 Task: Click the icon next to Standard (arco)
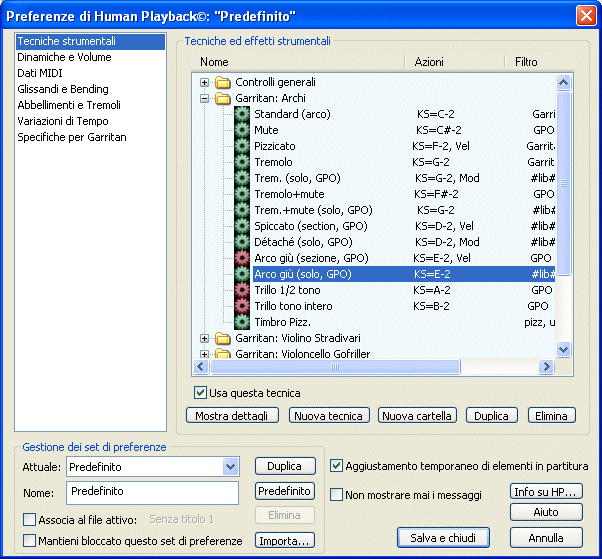coord(242,114)
